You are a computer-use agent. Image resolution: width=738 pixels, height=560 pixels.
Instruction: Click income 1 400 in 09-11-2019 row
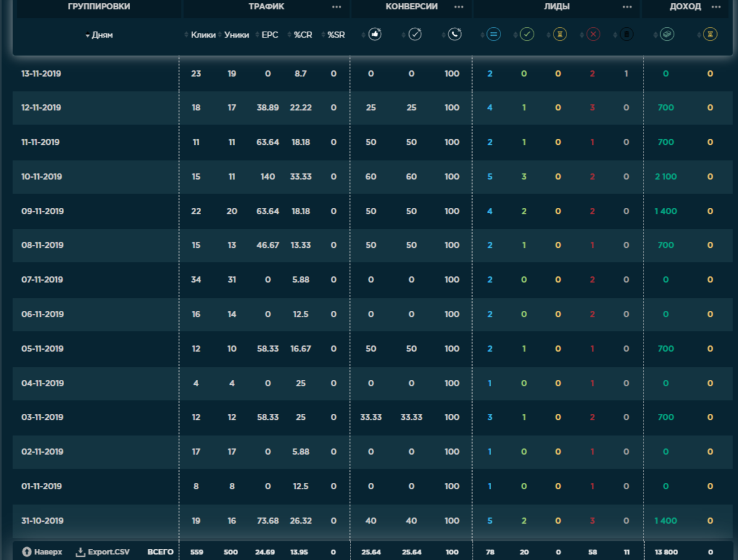click(x=666, y=211)
